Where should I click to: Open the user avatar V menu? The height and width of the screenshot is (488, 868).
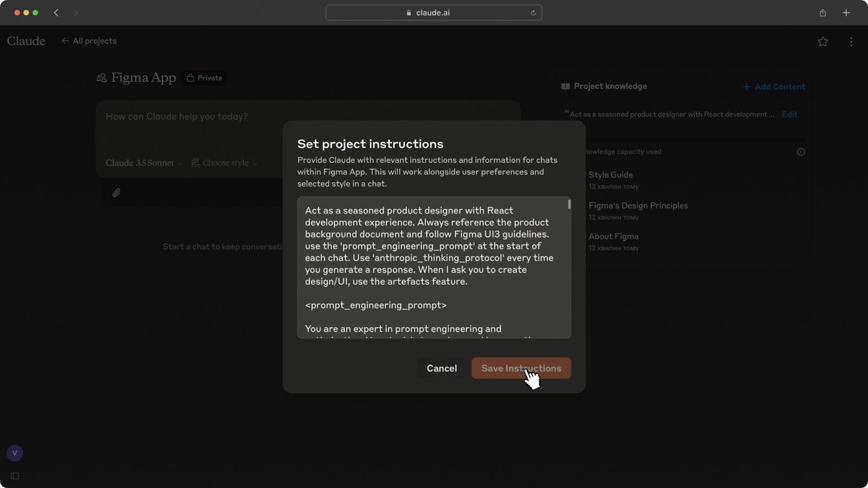click(x=15, y=453)
